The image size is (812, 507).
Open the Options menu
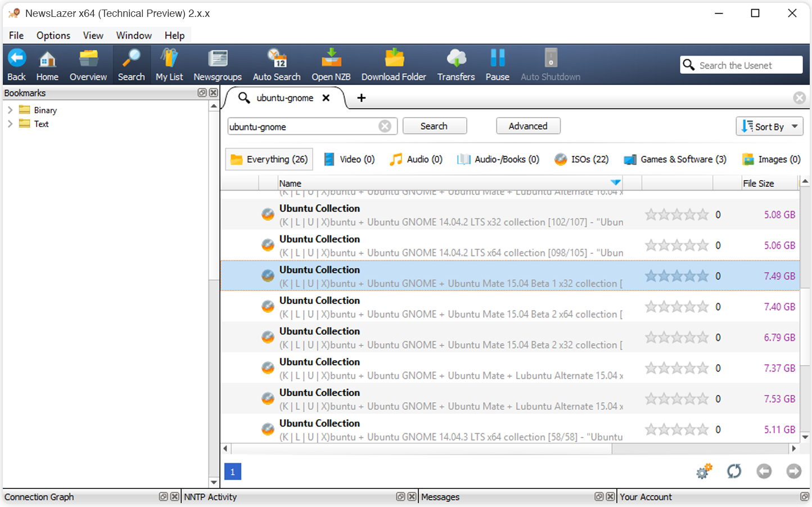(x=53, y=35)
